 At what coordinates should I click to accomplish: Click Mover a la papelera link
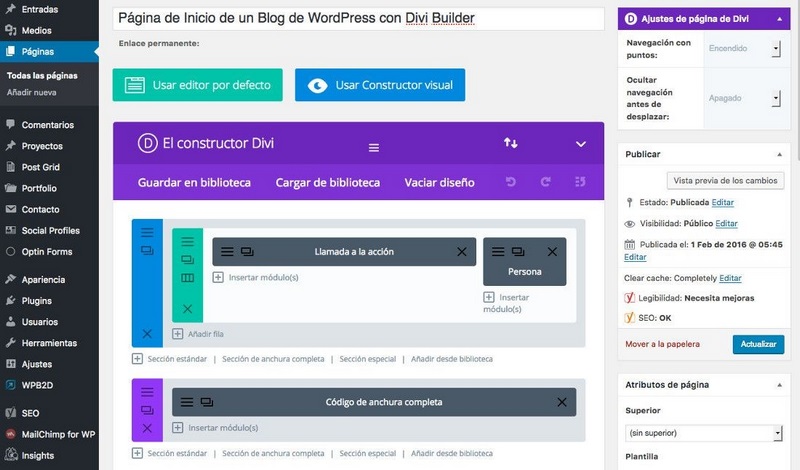(x=662, y=344)
